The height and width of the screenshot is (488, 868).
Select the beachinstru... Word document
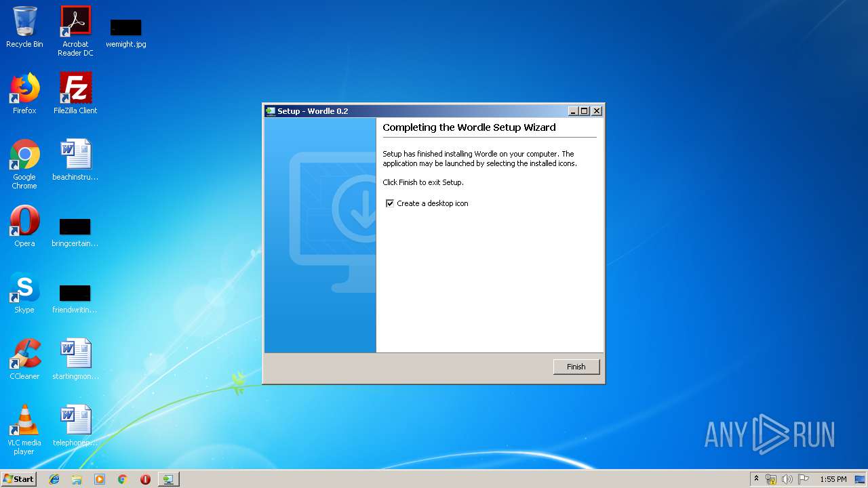75,160
